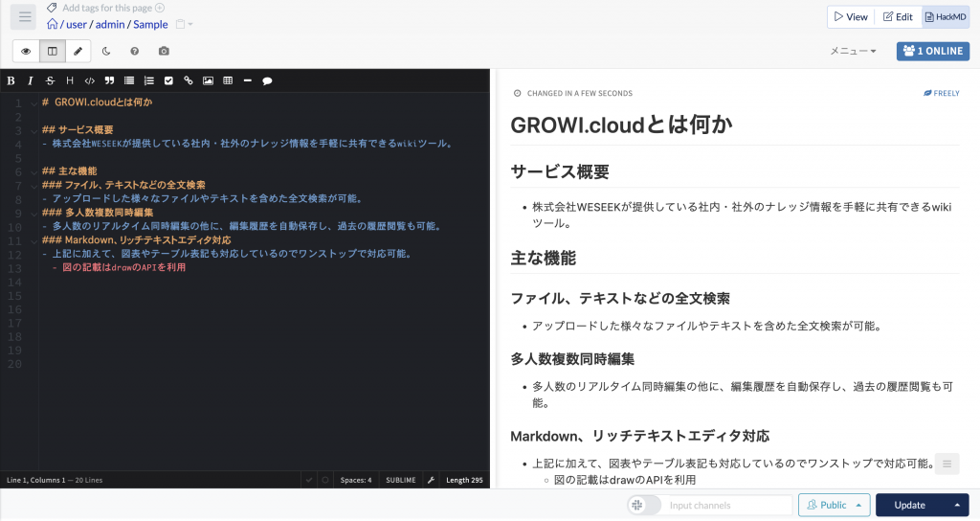Open the 'admin' breadcrumb link
Viewport: 980px width, 521px height.
[x=110, y=24]
